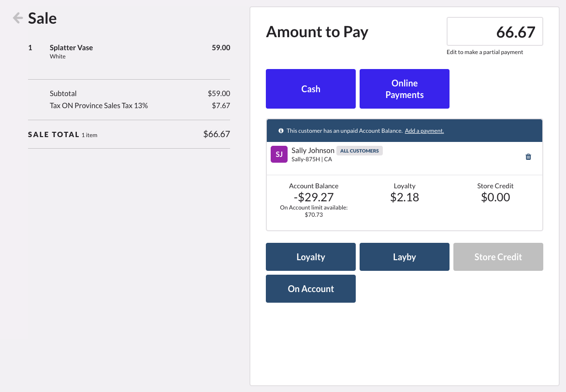Click the $0.00 store credit balance
Screen dimensions: 566x392
pos(495,197)
